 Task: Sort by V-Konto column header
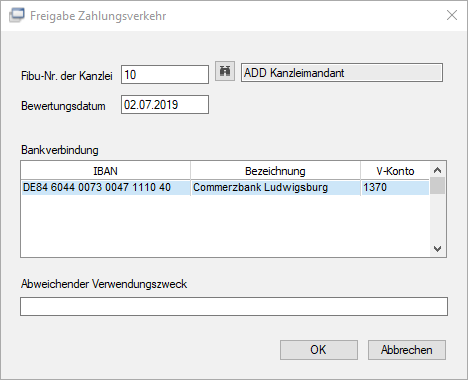pos(395,171)
